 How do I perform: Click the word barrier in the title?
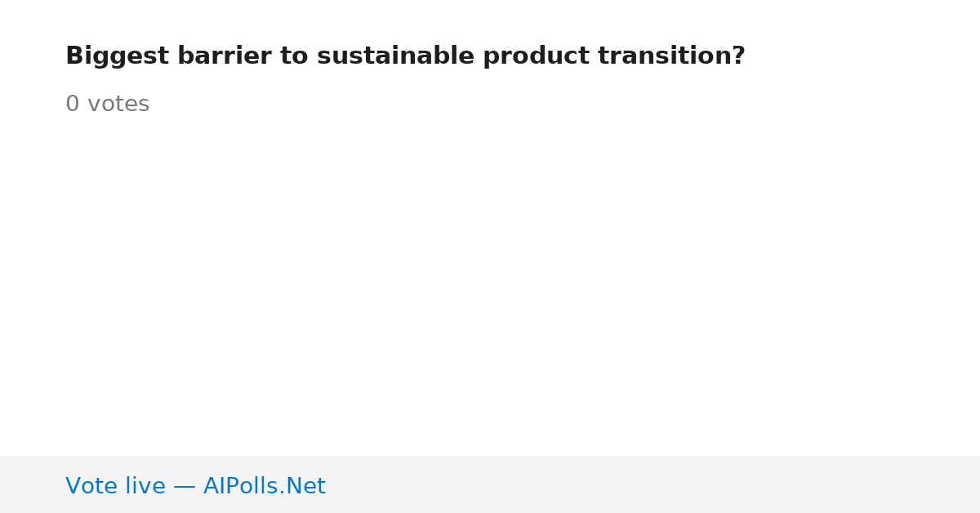coord(225,56)
